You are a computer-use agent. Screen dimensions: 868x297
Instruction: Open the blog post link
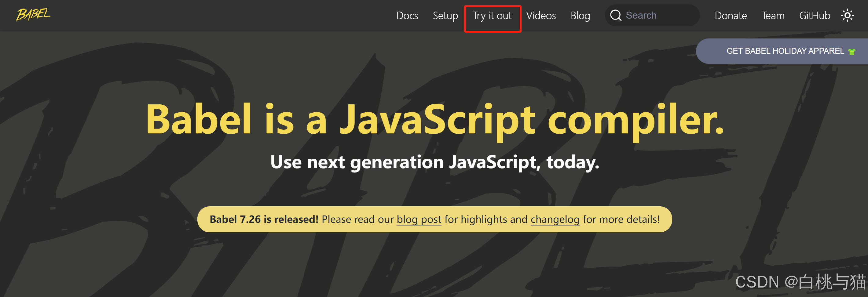[419, 219]
